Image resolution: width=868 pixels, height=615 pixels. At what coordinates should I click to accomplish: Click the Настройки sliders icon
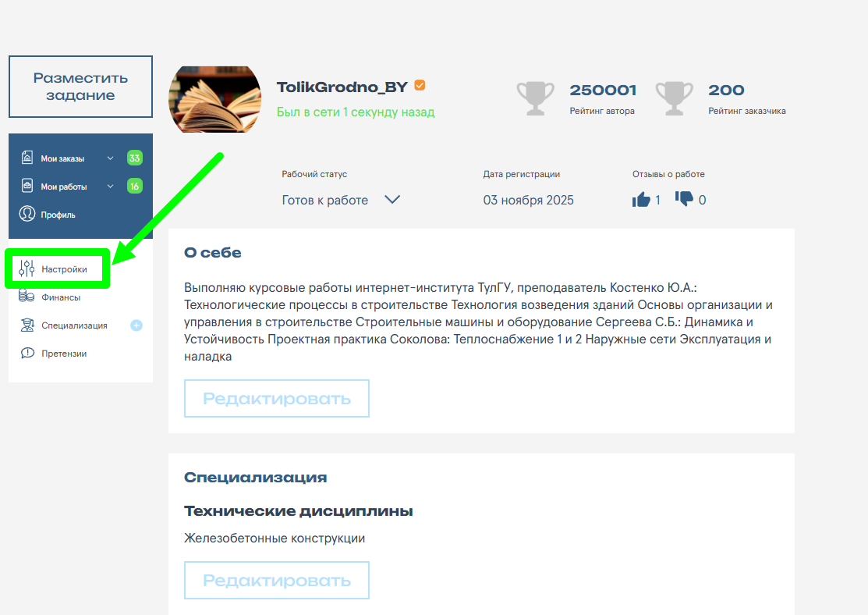(x=27, y=268)
